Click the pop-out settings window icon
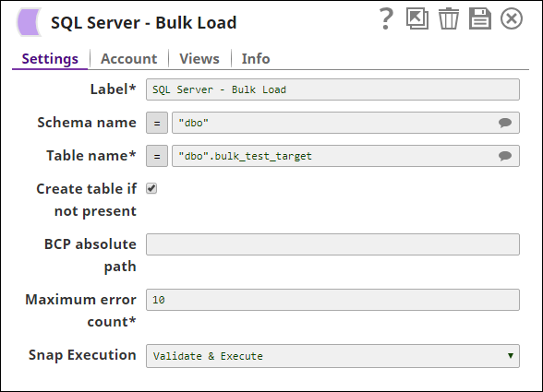The image size is (543, 392). tap(417, 18)
